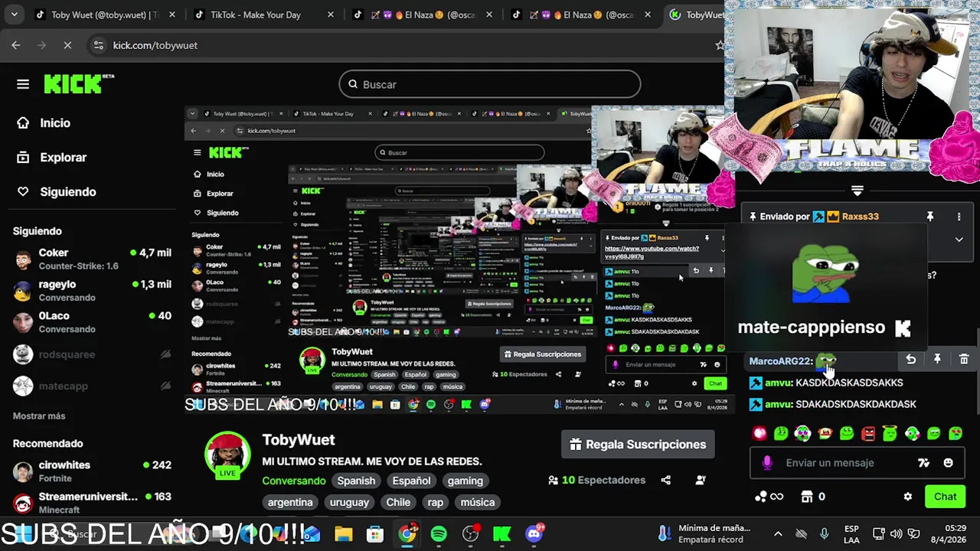Click TobyWuet's LIVE avatar
The image size is (980, 551).
coord(227,455)
